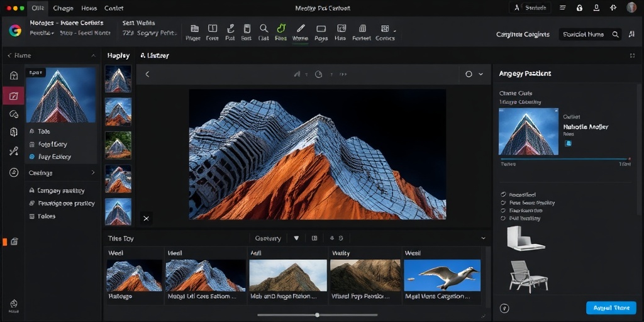The image size is (644, 322).
Task: Open the Conncs grid toolbar icon
Action: click(385, 28)
